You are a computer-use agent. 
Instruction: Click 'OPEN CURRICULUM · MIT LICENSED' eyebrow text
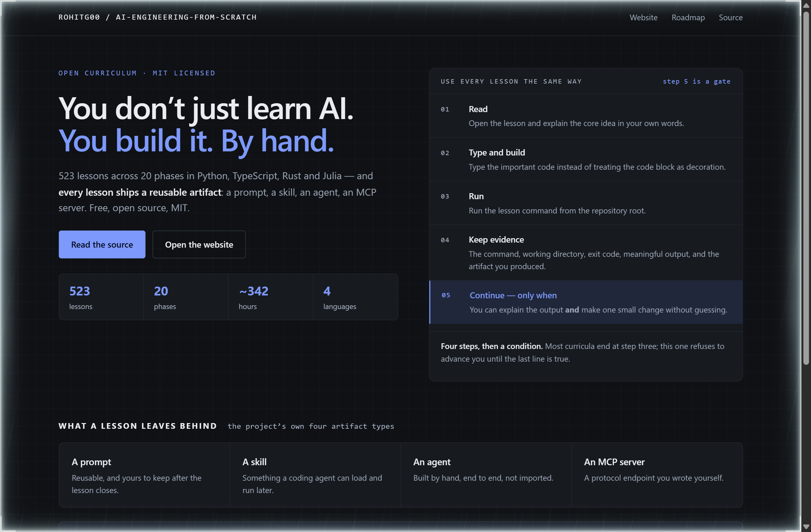(137, 73)
